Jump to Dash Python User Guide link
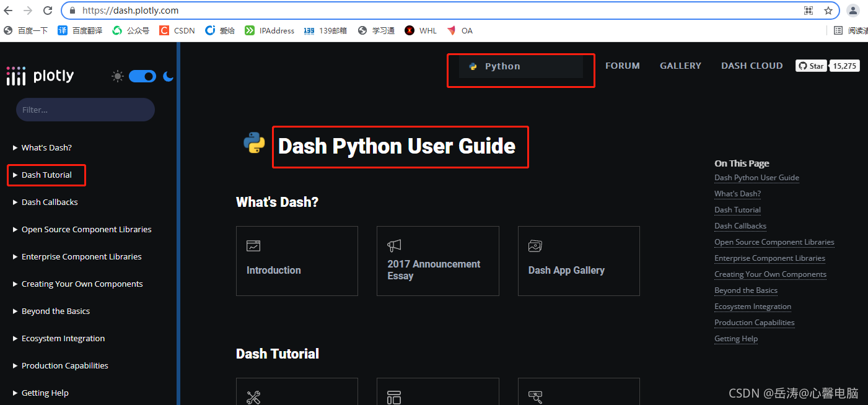 click(756, 178)
